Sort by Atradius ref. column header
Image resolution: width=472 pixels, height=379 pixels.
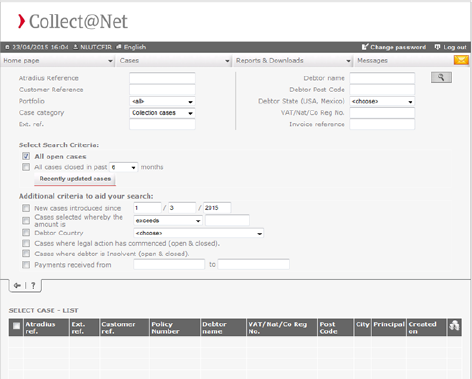pyautogui.click(x=46, y=327)
